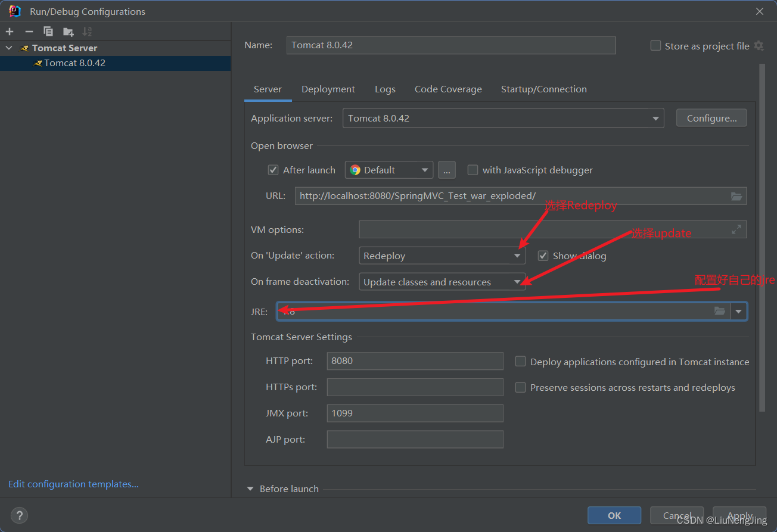Open project file storage gear settings
Viewport: 777px width, 532px height.
pyautogui.click(x=759, y=46)
